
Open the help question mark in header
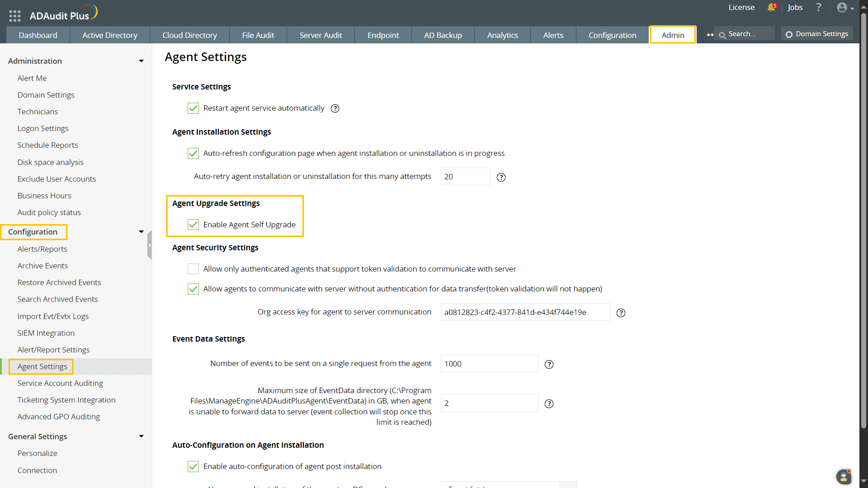coord(819,8)
